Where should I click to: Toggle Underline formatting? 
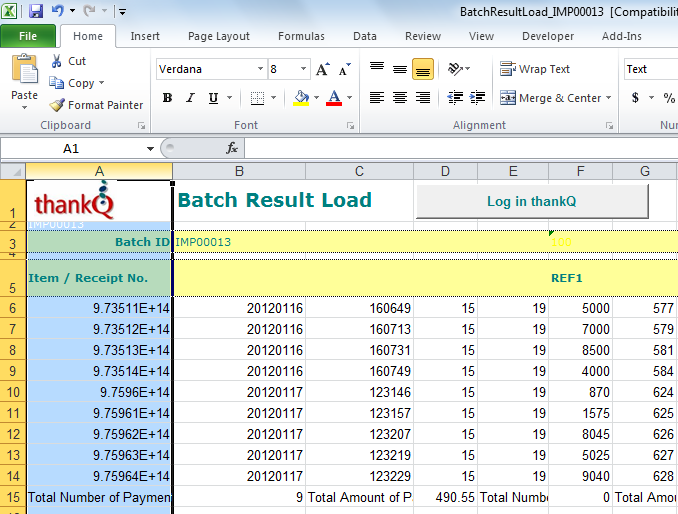pos(213,98)
